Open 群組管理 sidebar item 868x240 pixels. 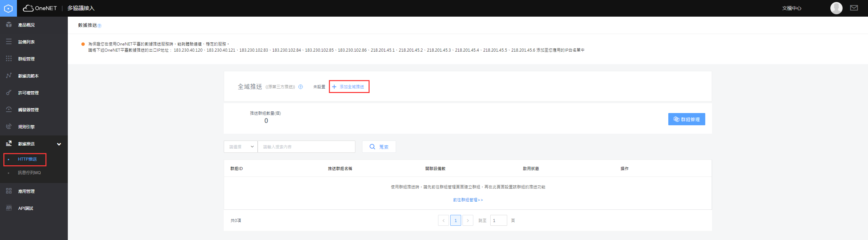(34, 59)
